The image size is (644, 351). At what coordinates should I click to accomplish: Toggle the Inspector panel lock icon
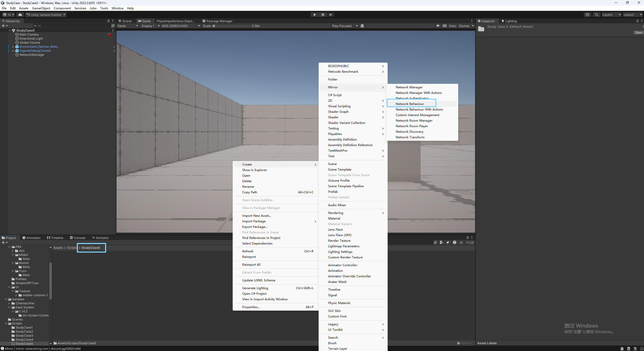637,21
